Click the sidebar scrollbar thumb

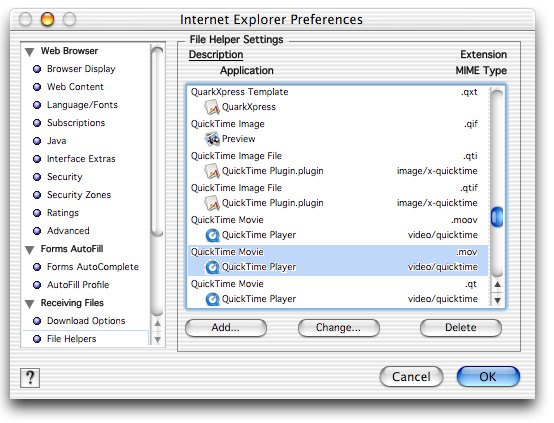pos(157,141)
